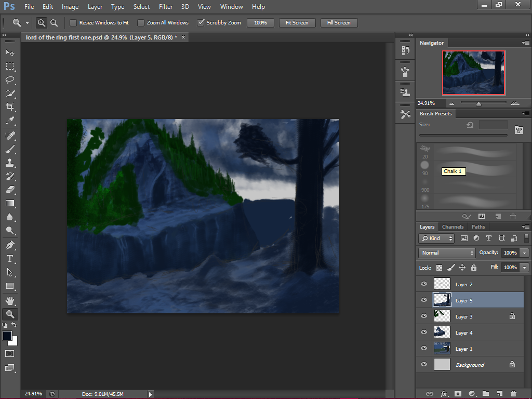This screenshot has width=532, height=399.
Task: Open the Opacity slider arrow
Action: point(525,253)
